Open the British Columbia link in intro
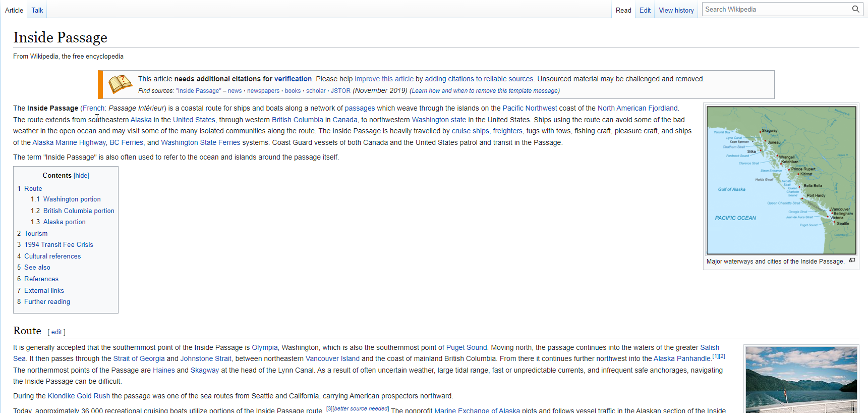Screen dimensions: 868x413 coord(298,120)
